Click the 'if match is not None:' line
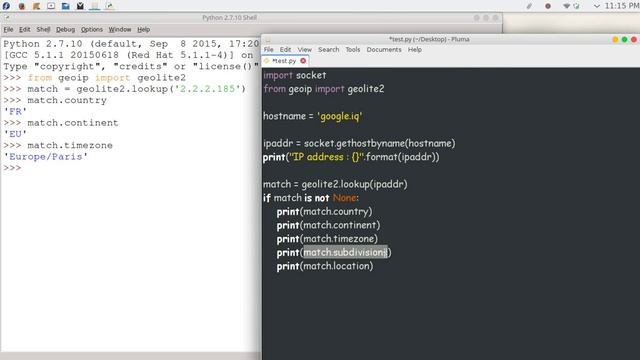The width and height of the screenshot is (640, 360). [311, 198]
